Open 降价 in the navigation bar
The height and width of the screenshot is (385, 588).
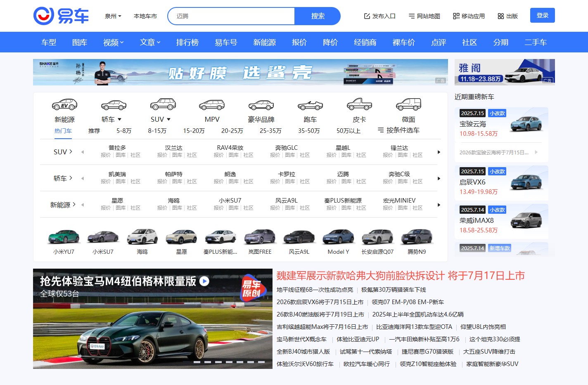click(330, 42)
